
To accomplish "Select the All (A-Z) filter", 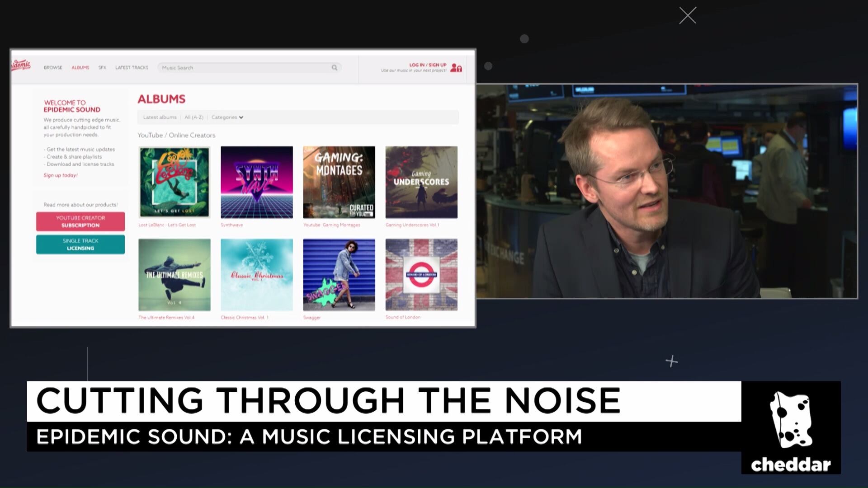I will 194,117.
